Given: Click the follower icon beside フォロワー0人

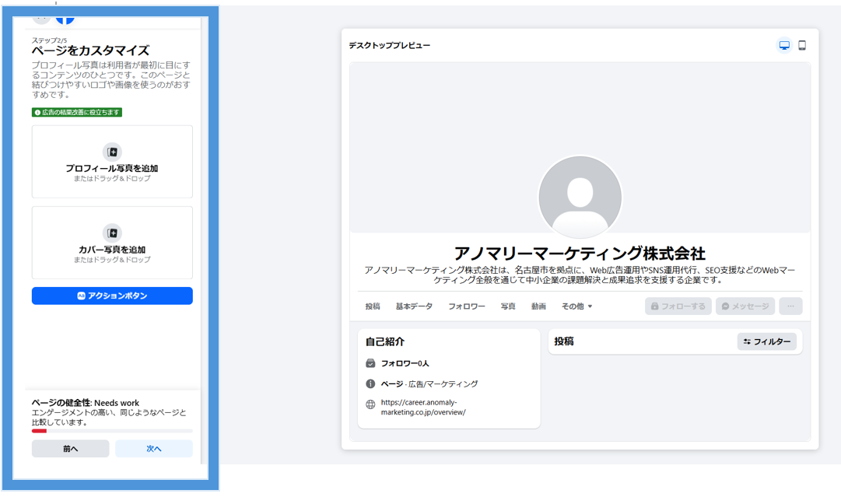Looking at the screenshot, I should 370,363.
